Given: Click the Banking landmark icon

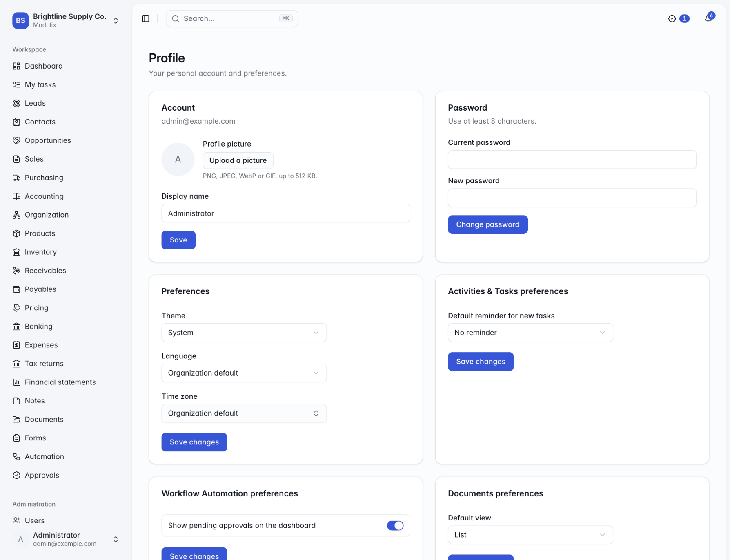Looking at the screenshot, I should pos(16,326).
